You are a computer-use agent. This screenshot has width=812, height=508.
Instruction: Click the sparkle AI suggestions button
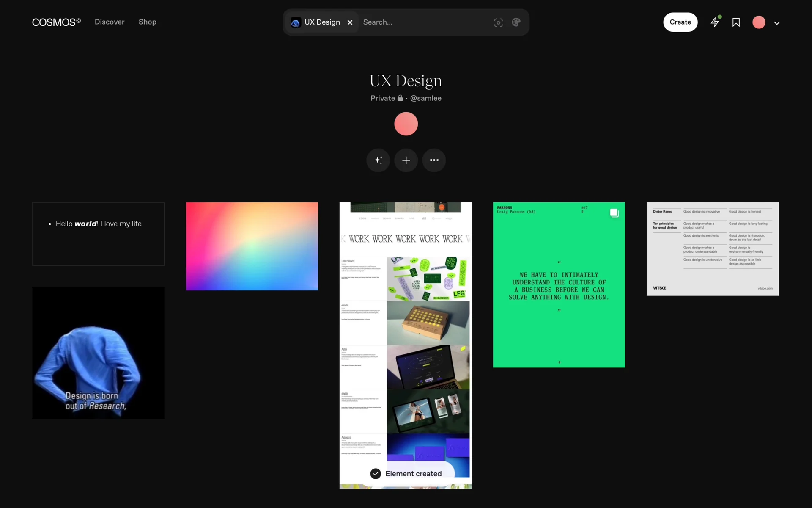tap(378, 160)
